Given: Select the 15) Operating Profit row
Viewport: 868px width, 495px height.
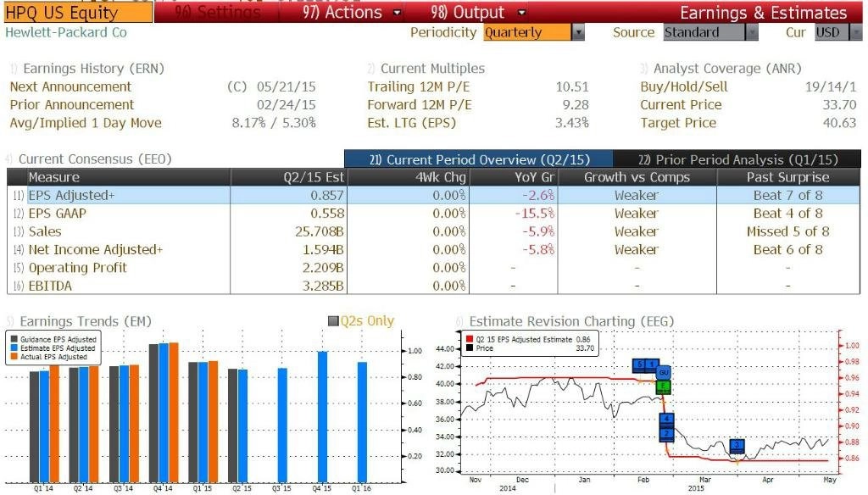Looking at the screenshot, I should point(433,268).
